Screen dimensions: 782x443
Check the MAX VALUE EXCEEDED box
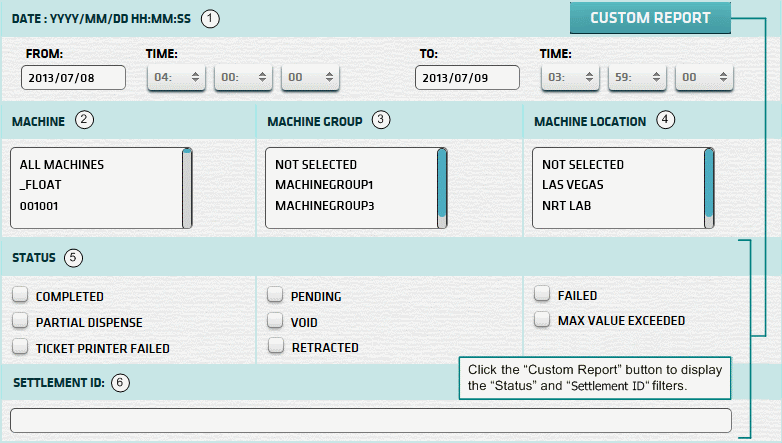(x=541, y=321)
